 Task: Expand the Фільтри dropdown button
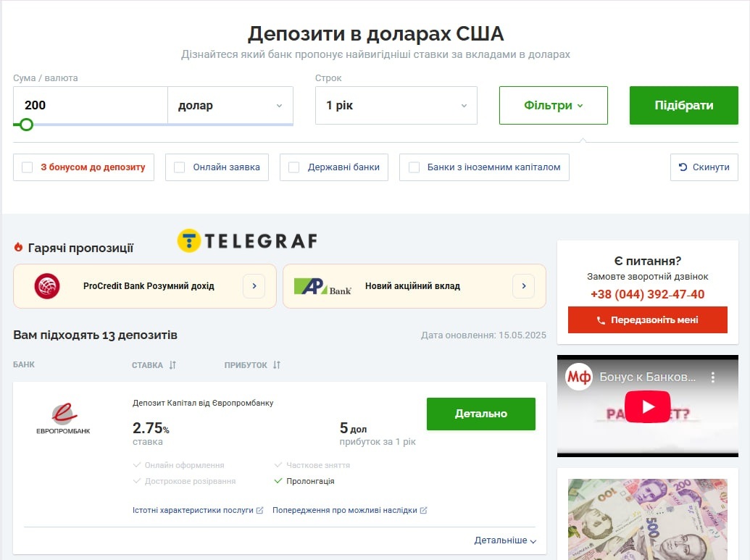[x=554, y=105]
